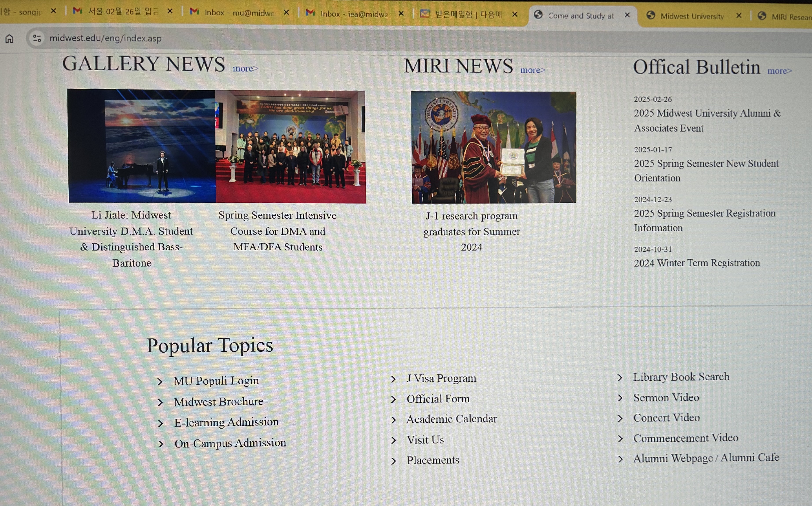Click chevron beside Library Book Search

[620, 378]
